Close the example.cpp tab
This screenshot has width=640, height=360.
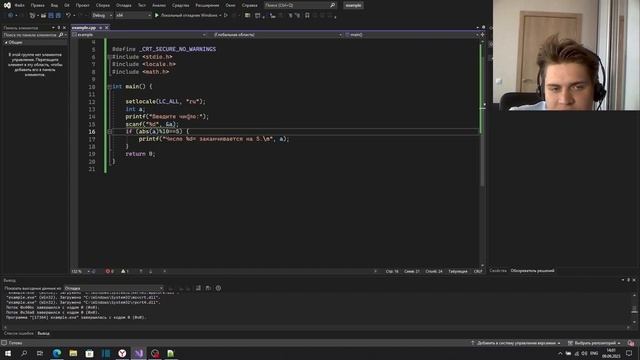click(107, 28)
